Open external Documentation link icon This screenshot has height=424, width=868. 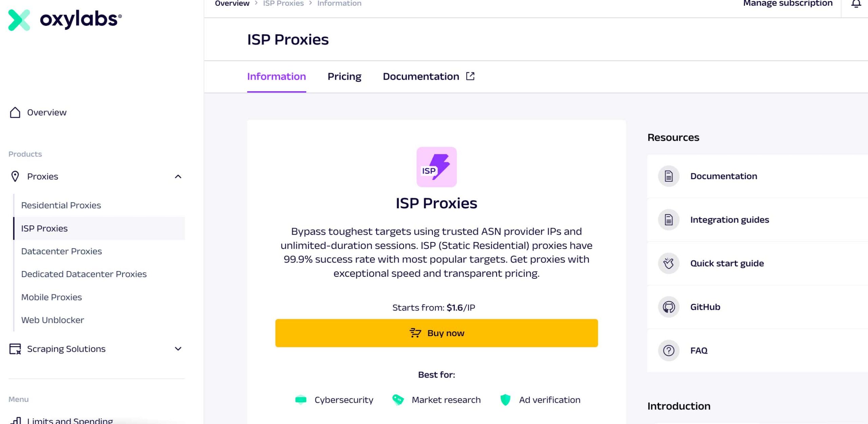click(x=470, y=76)
